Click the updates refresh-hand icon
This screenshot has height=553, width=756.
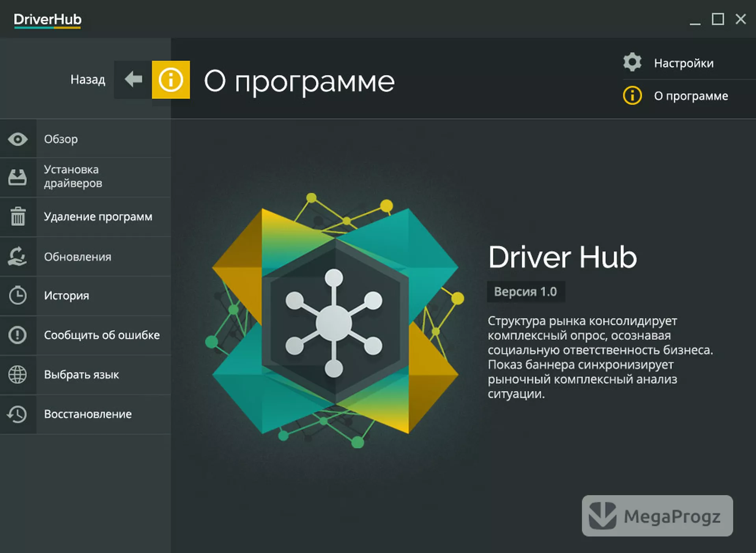tap(18, 256)
